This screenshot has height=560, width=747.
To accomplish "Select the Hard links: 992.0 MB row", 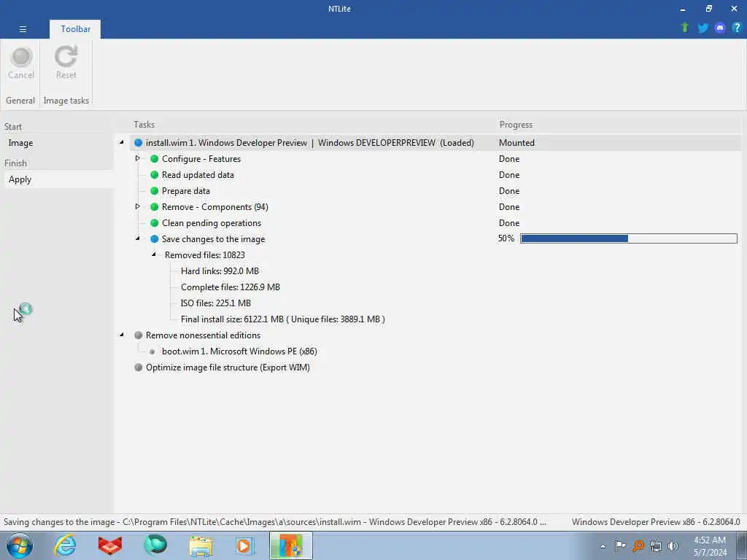I will click(x=220, y=271).
